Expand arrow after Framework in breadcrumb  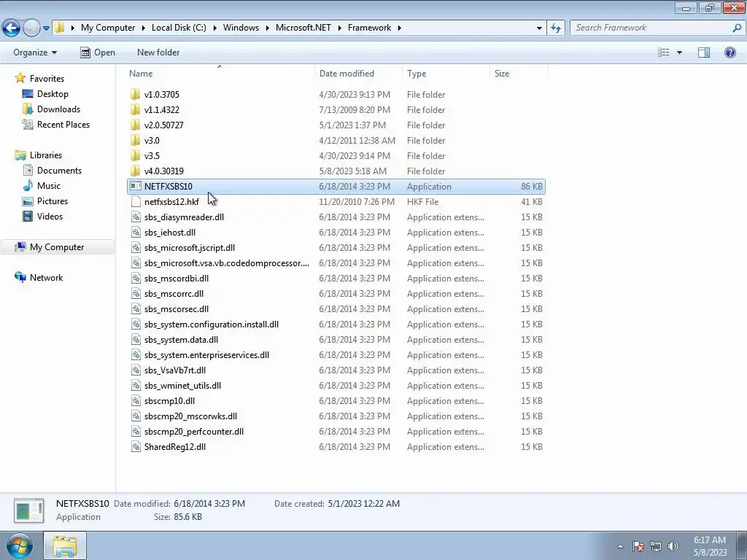point(399,28)
